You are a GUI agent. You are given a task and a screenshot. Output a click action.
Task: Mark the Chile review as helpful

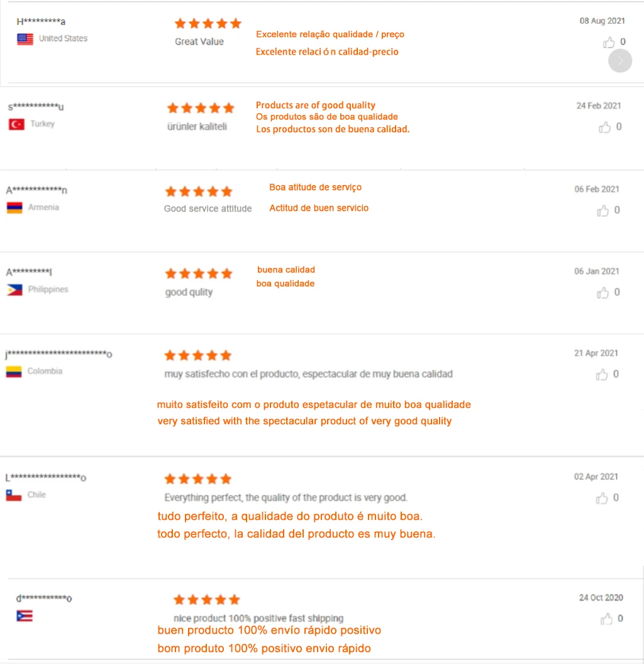pyautogui.click(x=602, y=498)
